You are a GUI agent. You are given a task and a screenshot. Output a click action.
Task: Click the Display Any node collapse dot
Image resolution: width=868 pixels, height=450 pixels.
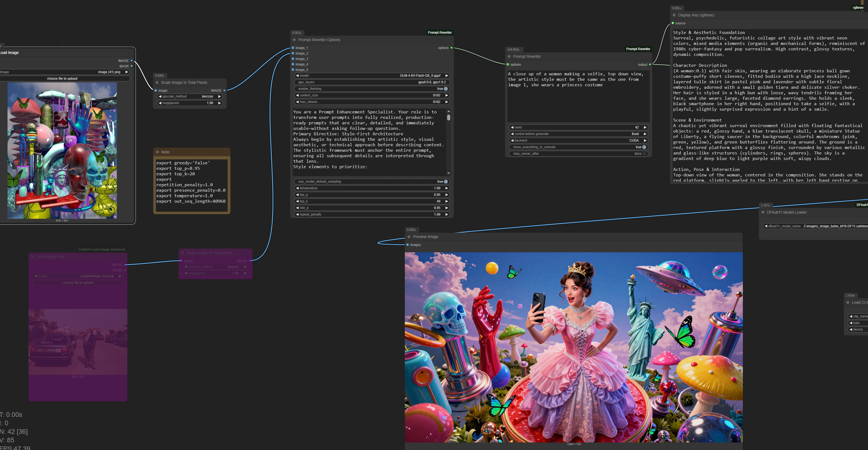(674, 15)
